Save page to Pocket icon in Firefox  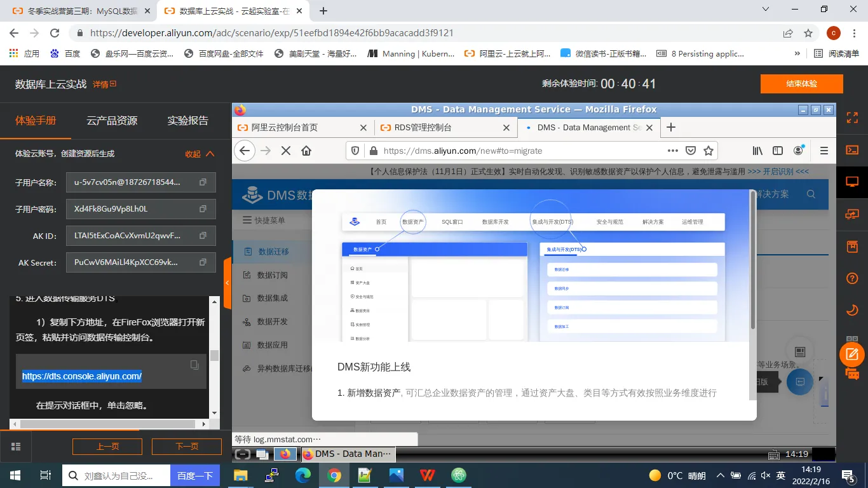(691, 151)
